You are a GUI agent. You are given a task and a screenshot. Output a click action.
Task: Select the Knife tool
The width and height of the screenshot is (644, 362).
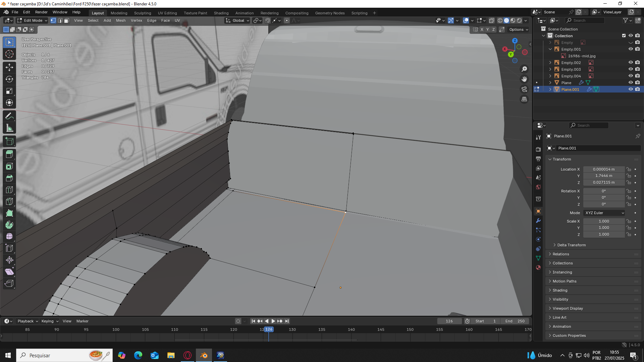coord(9,201)
